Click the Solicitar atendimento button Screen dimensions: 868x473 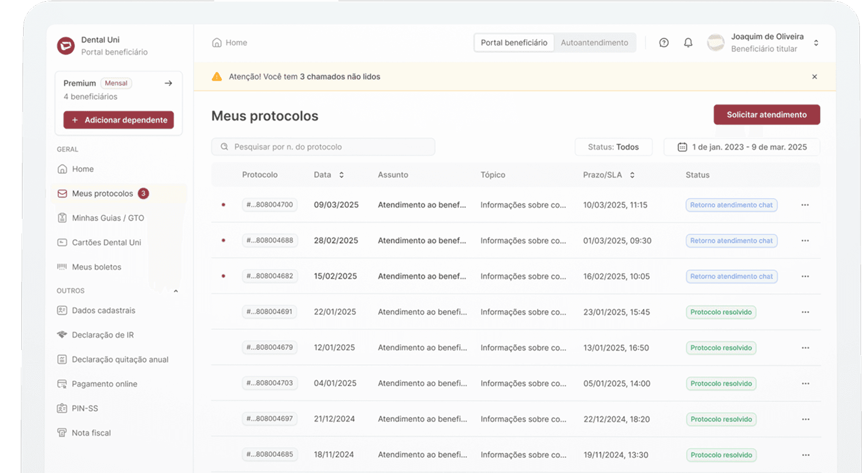766,115
